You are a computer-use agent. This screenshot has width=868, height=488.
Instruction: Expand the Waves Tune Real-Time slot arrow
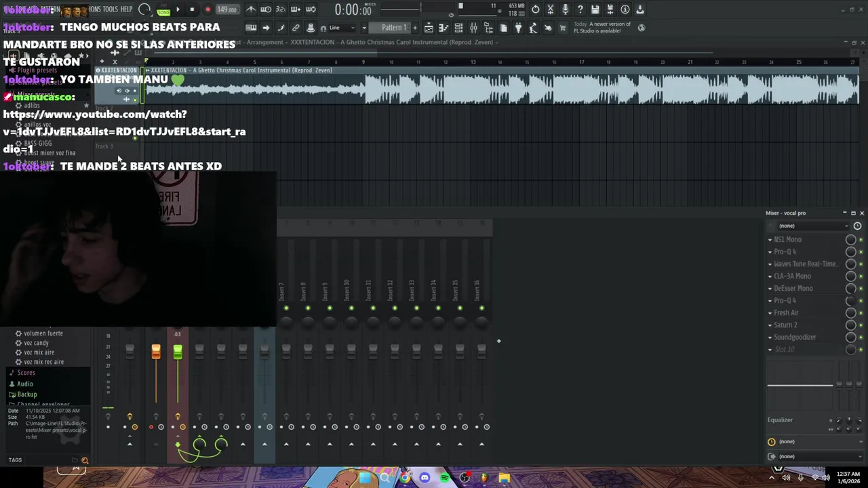click(770, 264)
